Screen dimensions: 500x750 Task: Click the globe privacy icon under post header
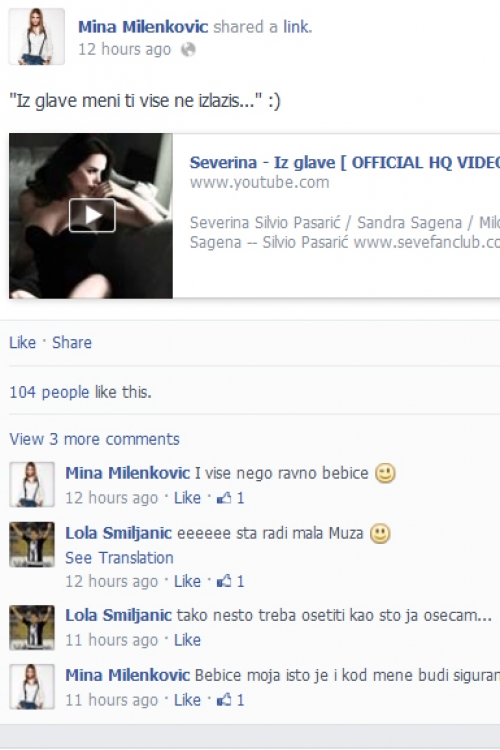pyautogui.click(x=188, y=49)
